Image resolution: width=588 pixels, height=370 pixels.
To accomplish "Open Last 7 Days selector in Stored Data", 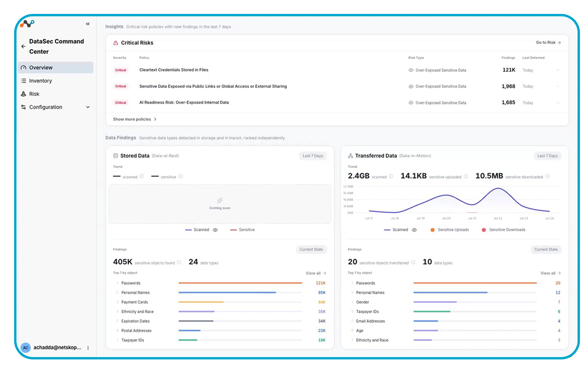I will (313, 156).
